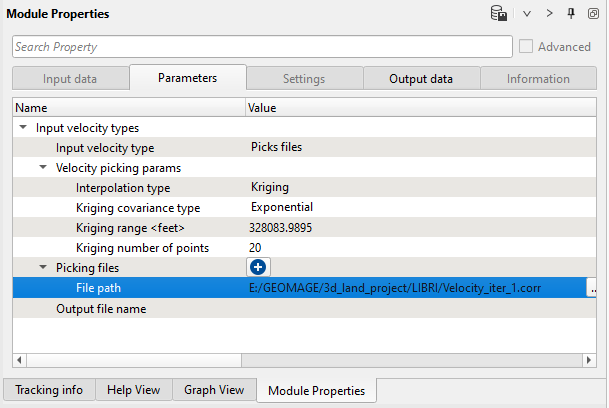Open file browser with the ellipsis button
The height and width of the screenshot is (408, 609).
pyautogui.click(x=593, y=288)
